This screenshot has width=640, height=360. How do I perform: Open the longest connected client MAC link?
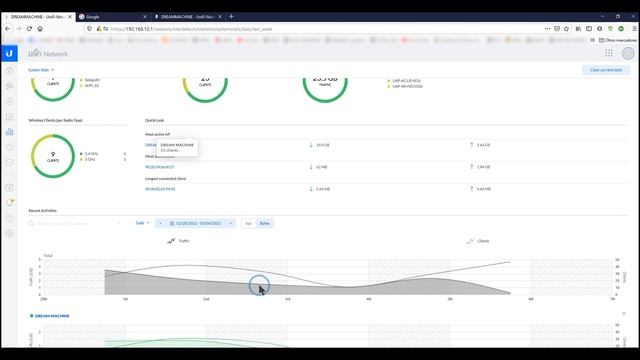click(x=160, y=189)
